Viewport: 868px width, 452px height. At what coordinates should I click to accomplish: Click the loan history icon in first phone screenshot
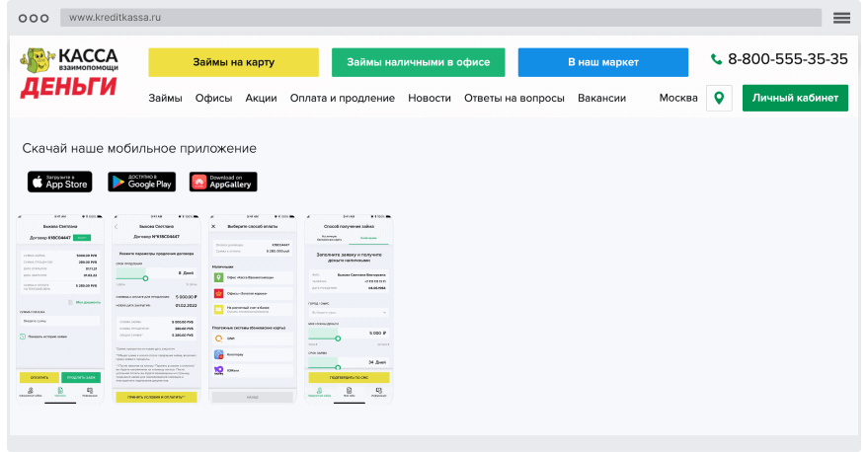click(x=23, y=337)
